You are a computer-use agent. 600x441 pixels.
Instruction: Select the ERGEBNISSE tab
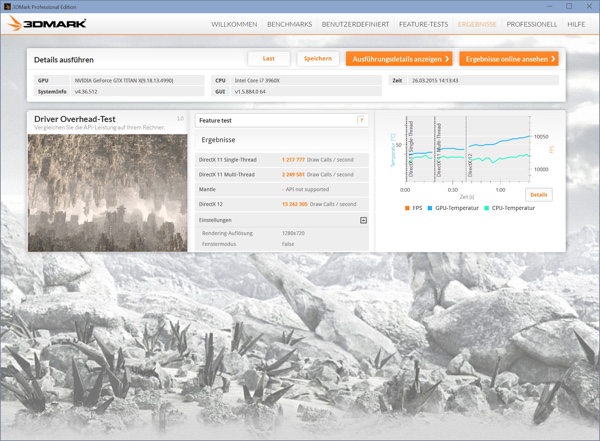tap(477, 24)
